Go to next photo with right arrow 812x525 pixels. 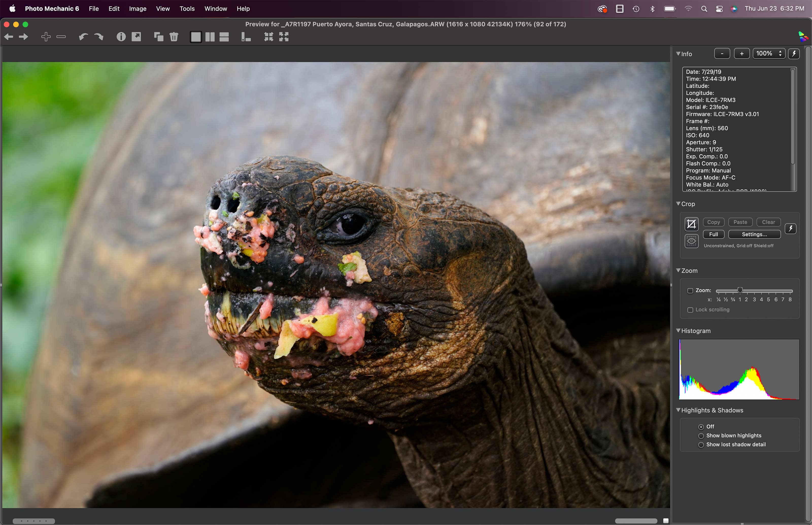[24, 37]
